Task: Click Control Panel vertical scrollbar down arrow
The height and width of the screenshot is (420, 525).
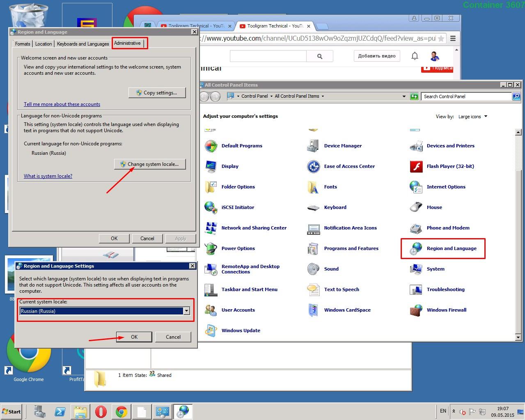Action: 518,337
